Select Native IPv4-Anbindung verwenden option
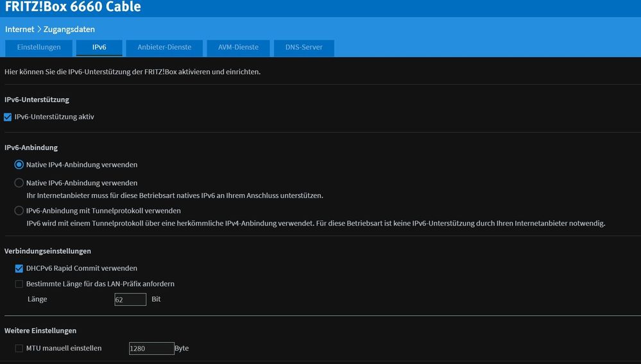The width and height of the screenshot is (641, 364). (x=19, y=165)
